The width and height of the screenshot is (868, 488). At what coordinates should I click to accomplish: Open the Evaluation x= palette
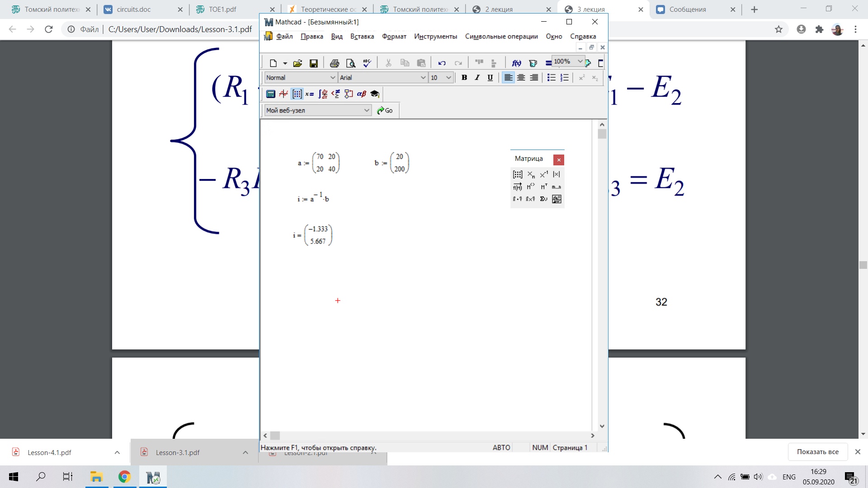click(x=310, y=94)
